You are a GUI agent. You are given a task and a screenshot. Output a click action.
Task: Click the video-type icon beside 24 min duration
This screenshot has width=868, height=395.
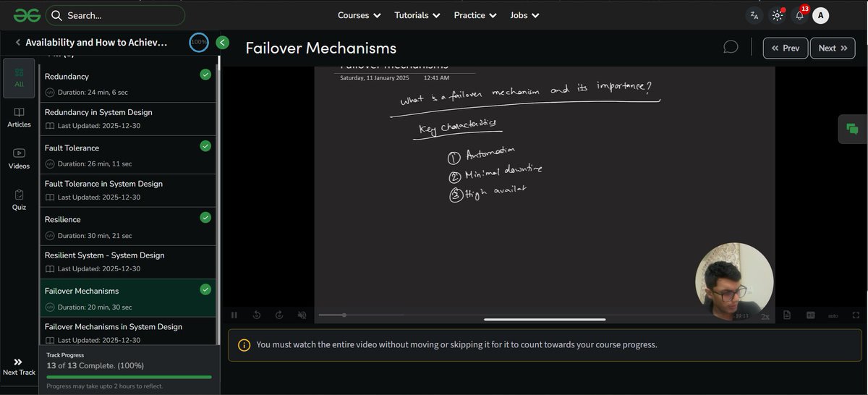pos(50,93)
